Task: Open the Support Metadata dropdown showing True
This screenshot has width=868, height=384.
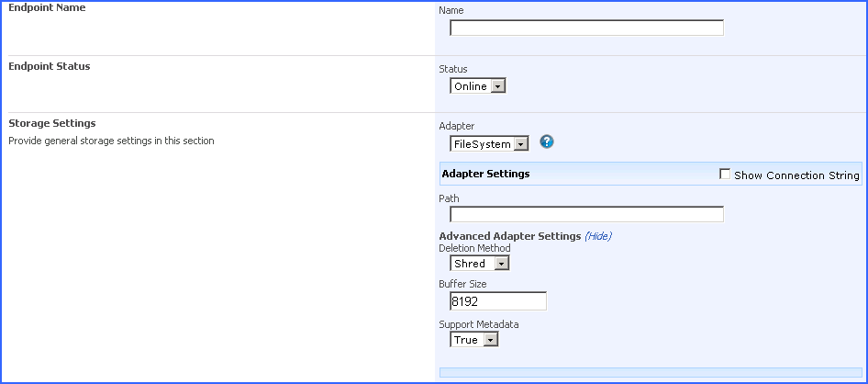Action: pos(473,340)
